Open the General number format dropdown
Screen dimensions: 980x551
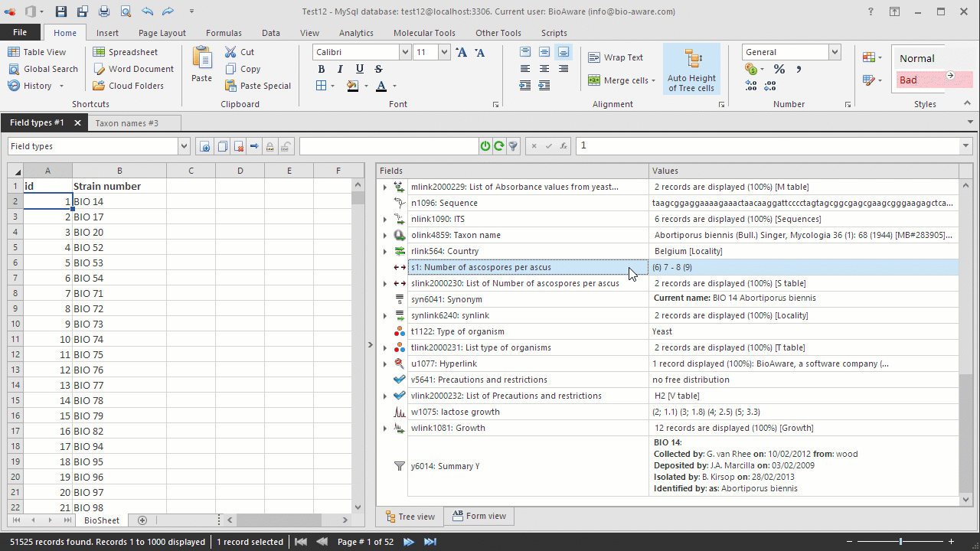click(835, 52)
